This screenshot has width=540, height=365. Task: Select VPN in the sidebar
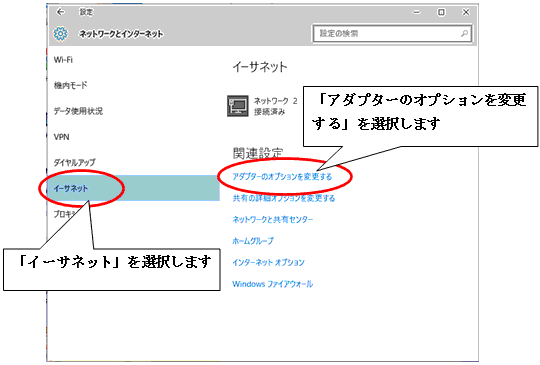click(62, 137)
